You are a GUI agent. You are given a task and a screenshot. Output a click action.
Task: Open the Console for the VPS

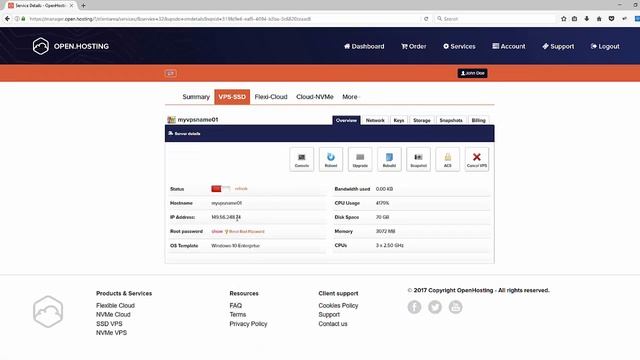[302, 159]
